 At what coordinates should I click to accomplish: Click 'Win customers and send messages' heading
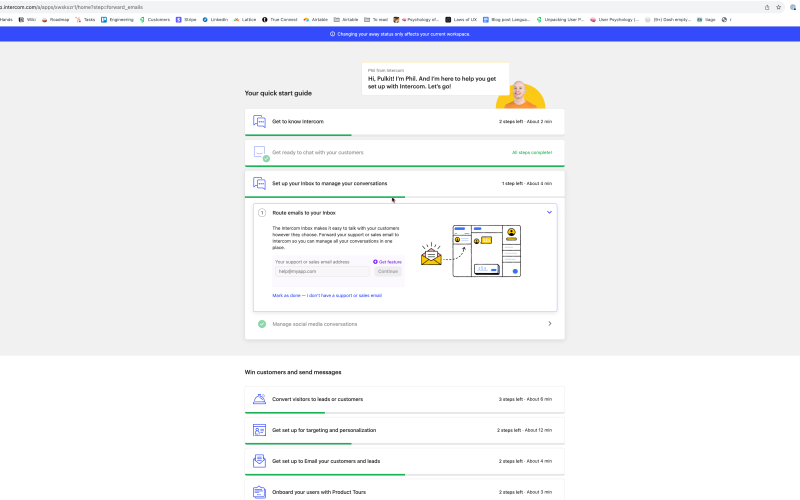pyautogui.click(x=293, y=372)
